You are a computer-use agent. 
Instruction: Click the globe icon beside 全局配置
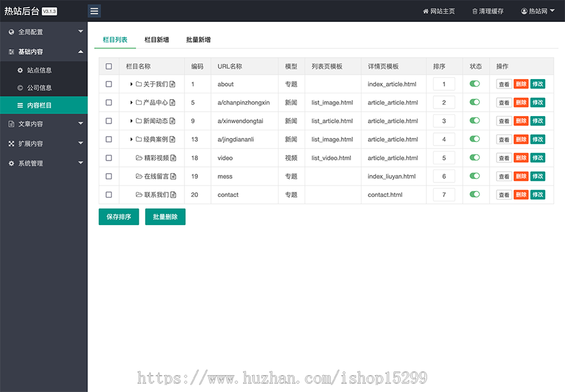pos(11,32)
